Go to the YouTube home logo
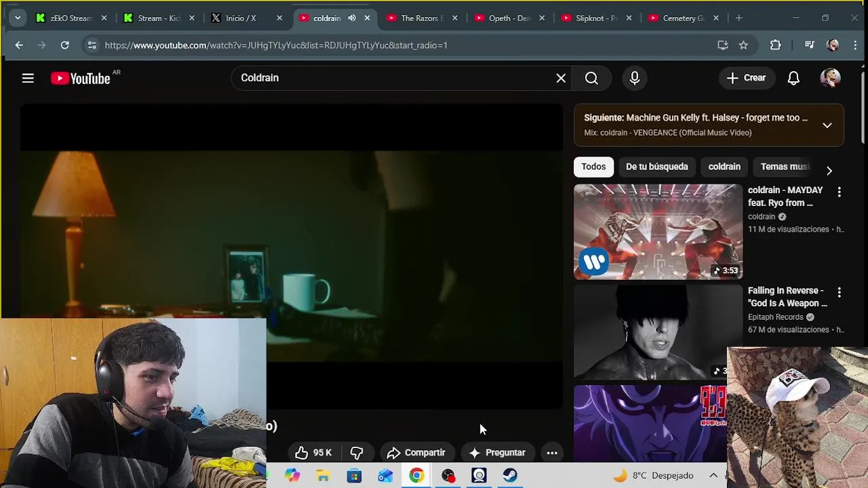The height and width of the screenshot is (488, 868). (80, 79)
